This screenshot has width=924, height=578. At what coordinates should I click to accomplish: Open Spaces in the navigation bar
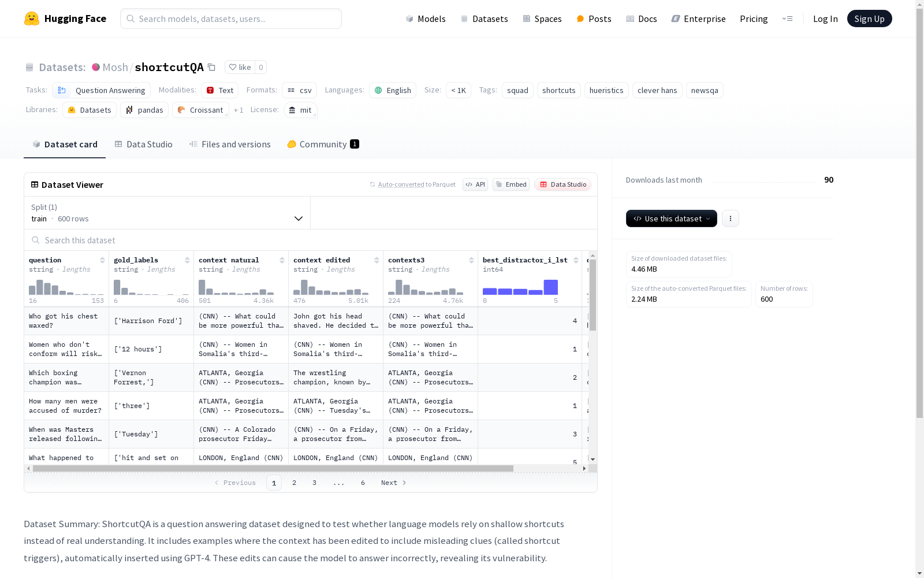pos(542,18)
